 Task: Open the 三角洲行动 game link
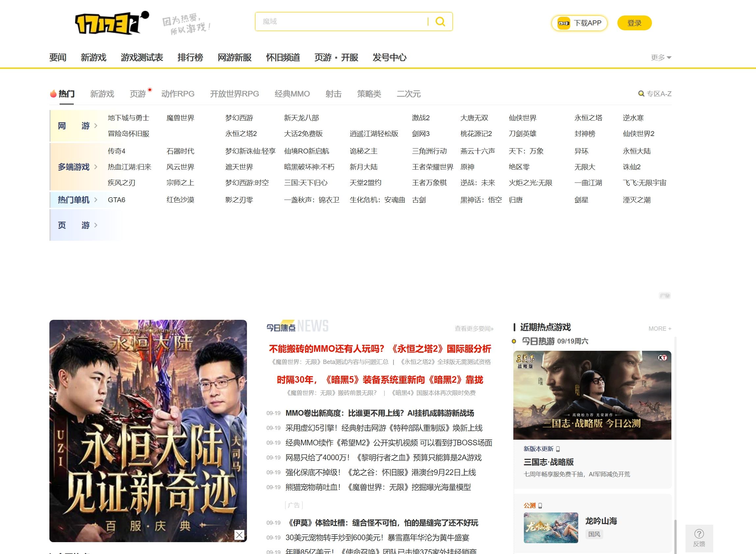tap(429, 151)
